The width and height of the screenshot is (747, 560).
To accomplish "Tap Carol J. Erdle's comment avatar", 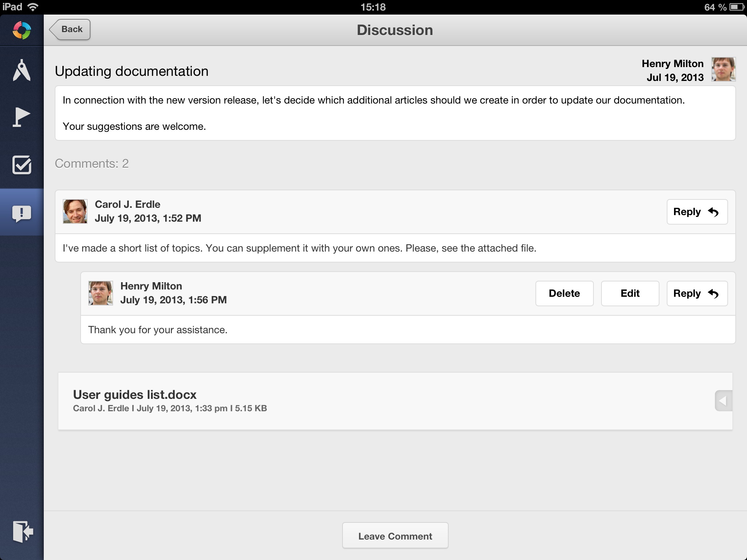I will point(75,211).
